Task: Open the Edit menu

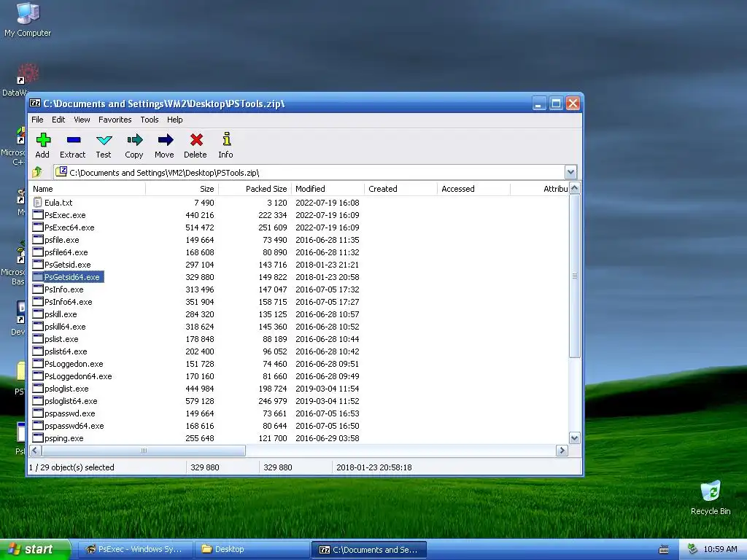Action: [x=58, y=120]
